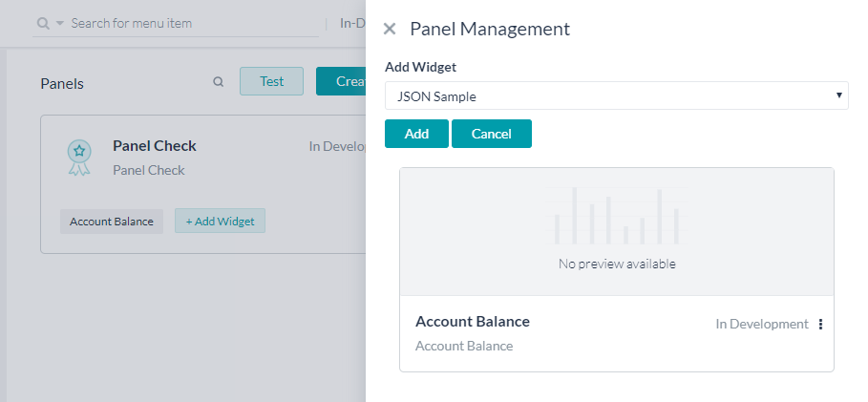This screenshot has width=868, height=402.
Task: Click the Create button in Panels
Action: 341,81
